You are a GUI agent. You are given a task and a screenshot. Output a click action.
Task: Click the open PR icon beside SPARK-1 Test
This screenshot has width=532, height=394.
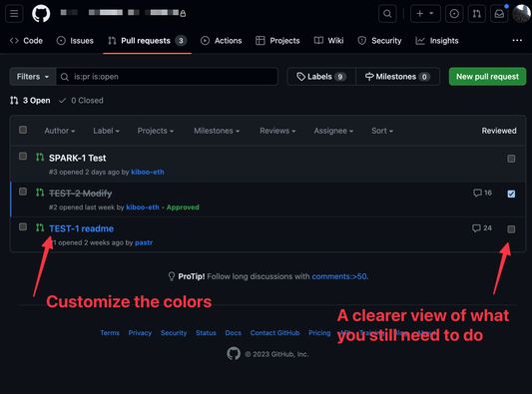(x=40, y=157)
